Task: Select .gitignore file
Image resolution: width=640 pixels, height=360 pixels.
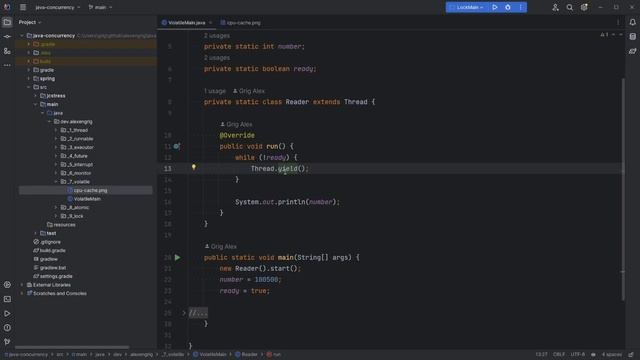Action: click(x=50, y=242)
